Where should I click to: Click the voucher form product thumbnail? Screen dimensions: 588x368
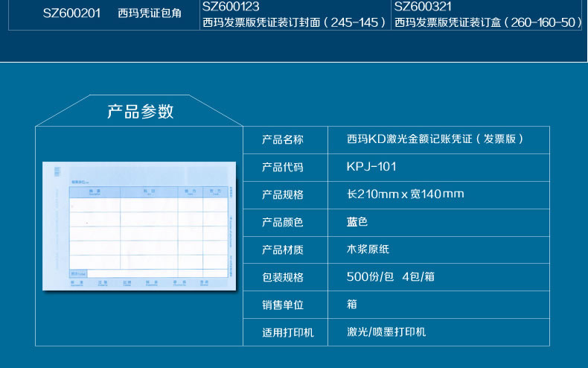click(139, 226)
